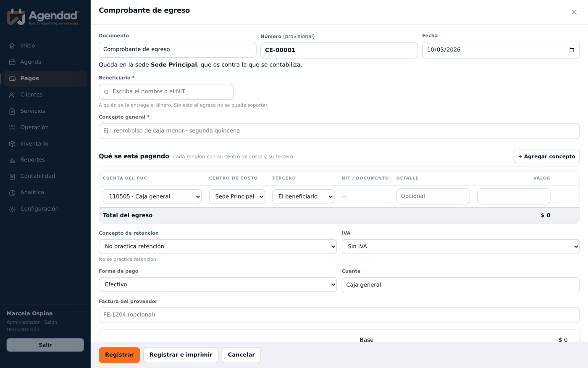
Task: Click the Valor input field
Action: (514, 196)
